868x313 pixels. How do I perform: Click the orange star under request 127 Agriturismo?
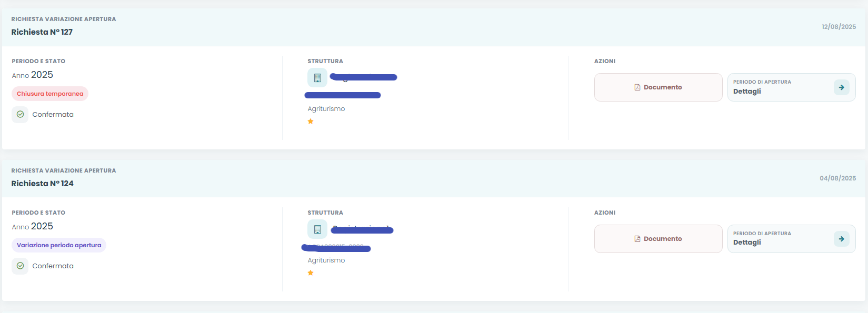311,122
